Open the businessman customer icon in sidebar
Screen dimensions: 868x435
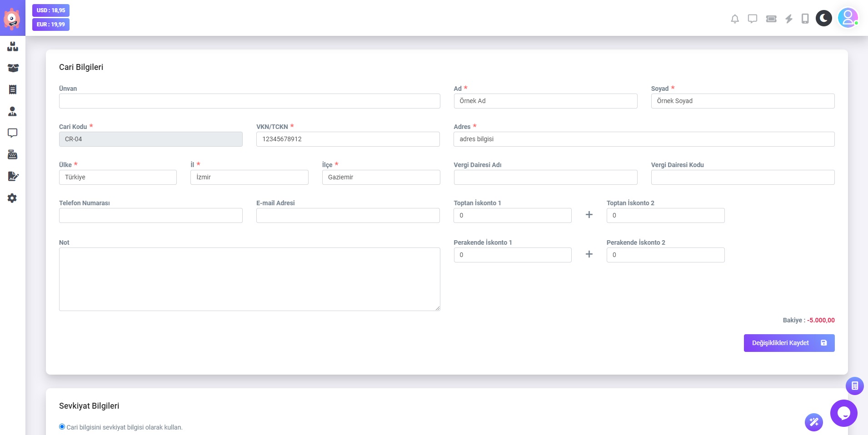pyautogui.click(x=13, y=111)
